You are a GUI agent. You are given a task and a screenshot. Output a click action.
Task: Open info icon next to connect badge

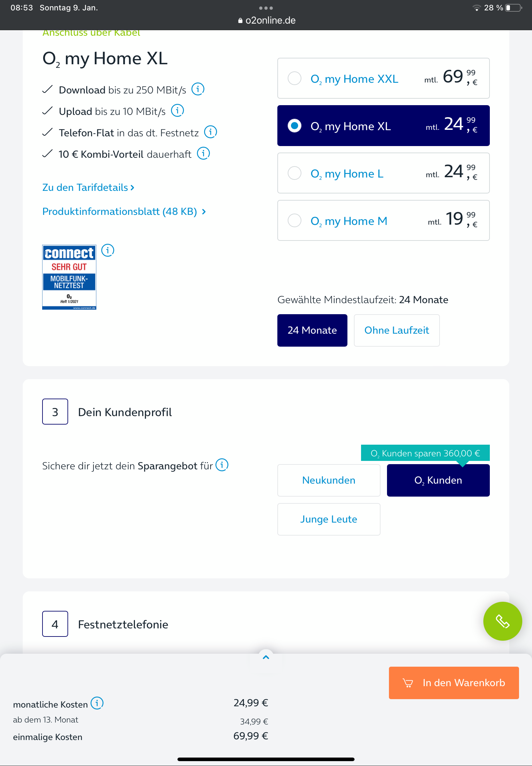click(x=108, y=250)
